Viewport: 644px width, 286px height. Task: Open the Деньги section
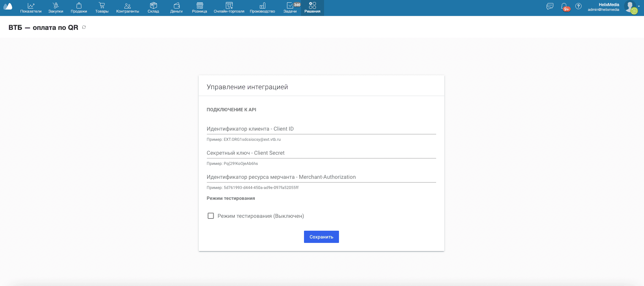point(176,8)
